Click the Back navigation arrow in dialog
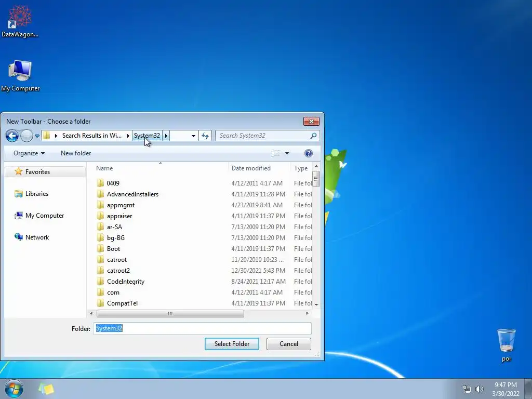 point(12,136)
